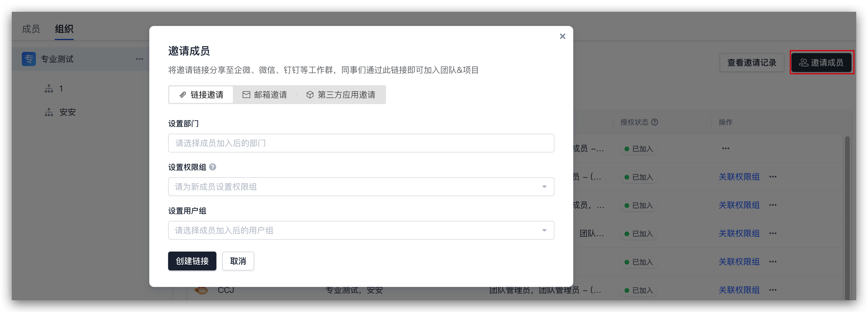
Task: Click the 授权状态 column header
Action: point(634,122)
